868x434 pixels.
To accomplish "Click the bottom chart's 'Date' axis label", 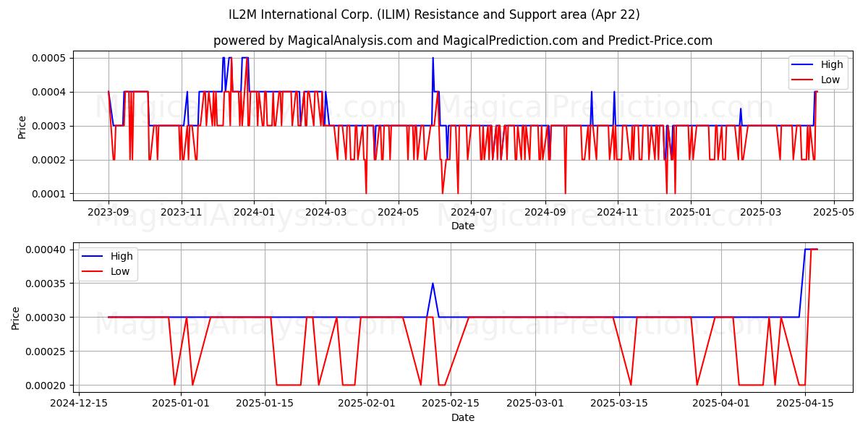I will pos(463,417).
